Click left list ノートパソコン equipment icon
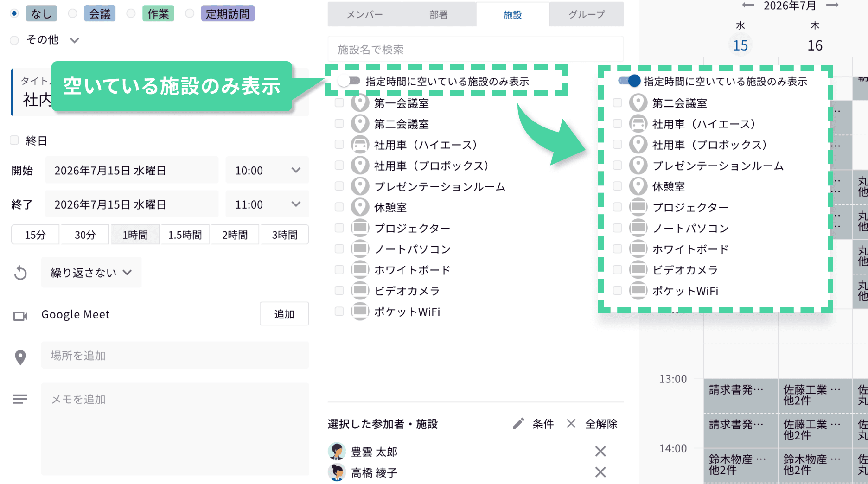This screenshot has height=484, width=868. pos(360,249)
